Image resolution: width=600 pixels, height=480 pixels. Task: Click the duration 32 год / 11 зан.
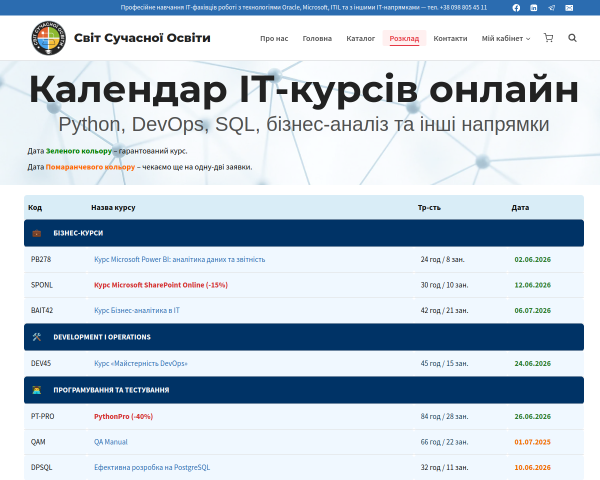pyautogui.click(x=445, y=467)
